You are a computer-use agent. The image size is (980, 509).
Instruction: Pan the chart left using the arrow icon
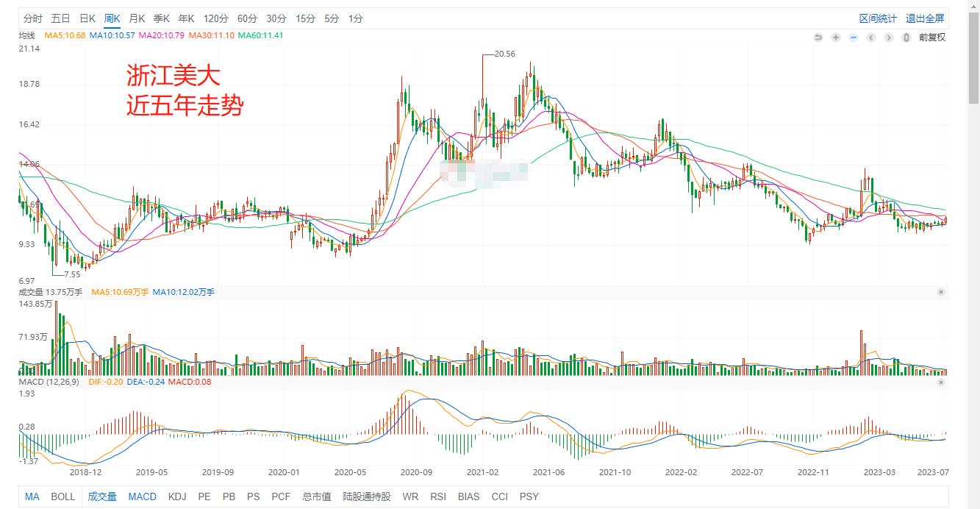pos(870,37)
